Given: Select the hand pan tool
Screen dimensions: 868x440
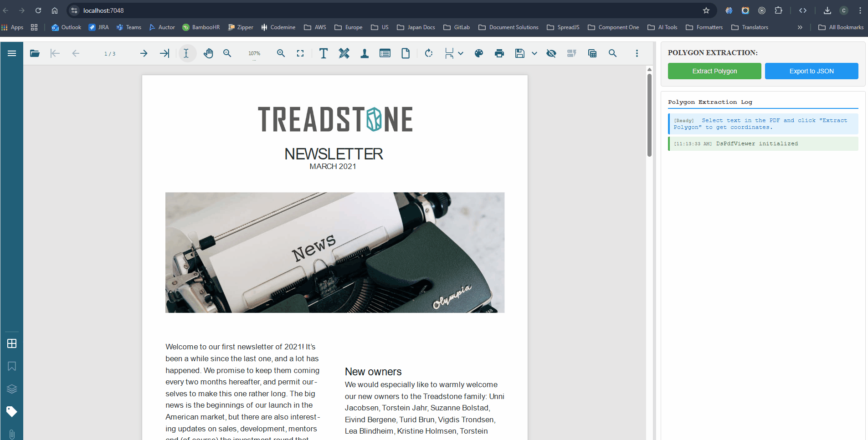Looking at the screenshot, I should (208, 53).
